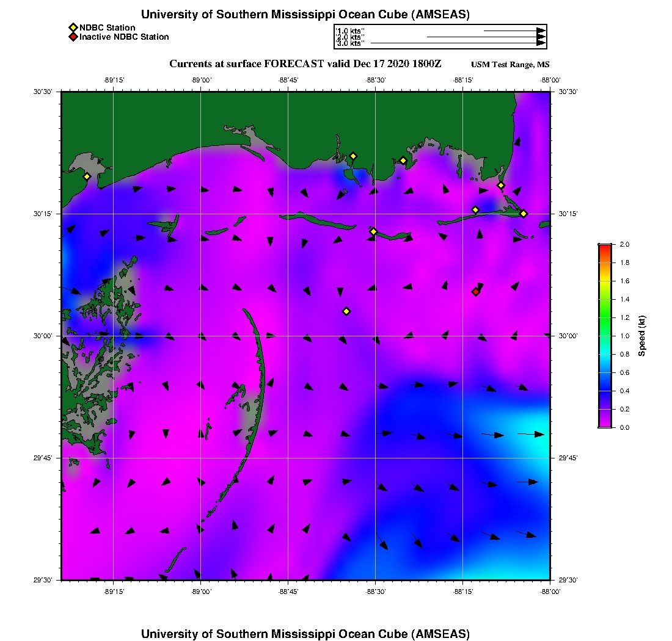Image resolution: width=672 pixels, height=641 pixels.
Task: Click the red Inactive NDBC Station legend diamond
Action: coord(73,37)
